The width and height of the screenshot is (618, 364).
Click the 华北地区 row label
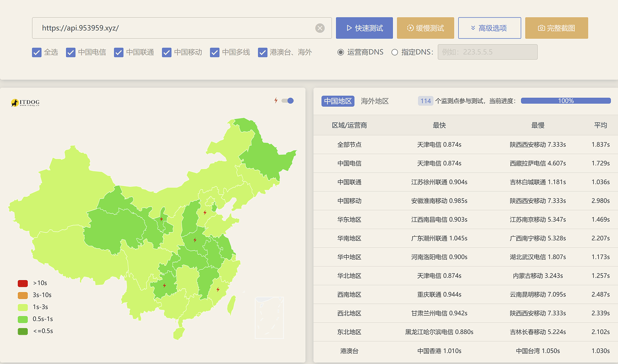coord(349,276)
